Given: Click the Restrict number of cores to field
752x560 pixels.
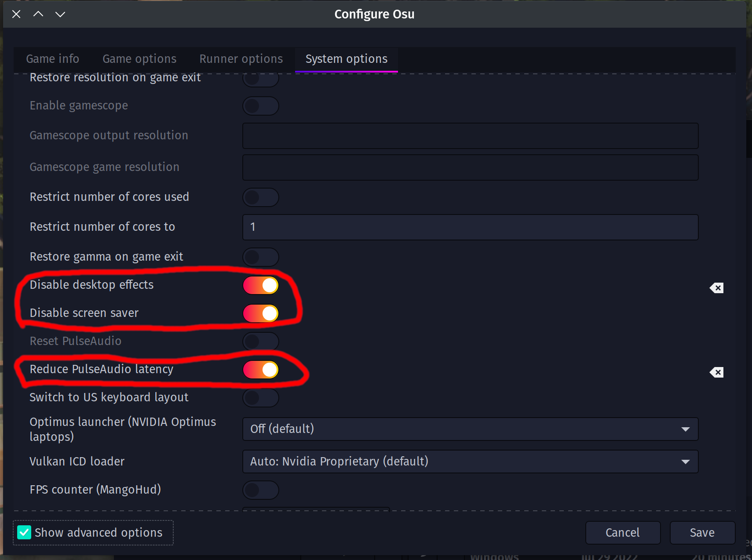Looking at the screenshot, I should pyautogui.click(x=470, y=227).
